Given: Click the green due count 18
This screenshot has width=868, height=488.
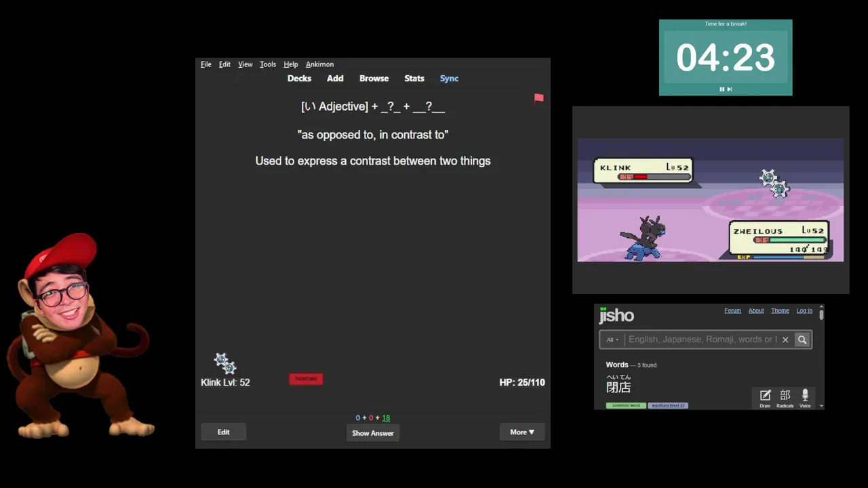Looking at the screenshot, I should [386, 418].
